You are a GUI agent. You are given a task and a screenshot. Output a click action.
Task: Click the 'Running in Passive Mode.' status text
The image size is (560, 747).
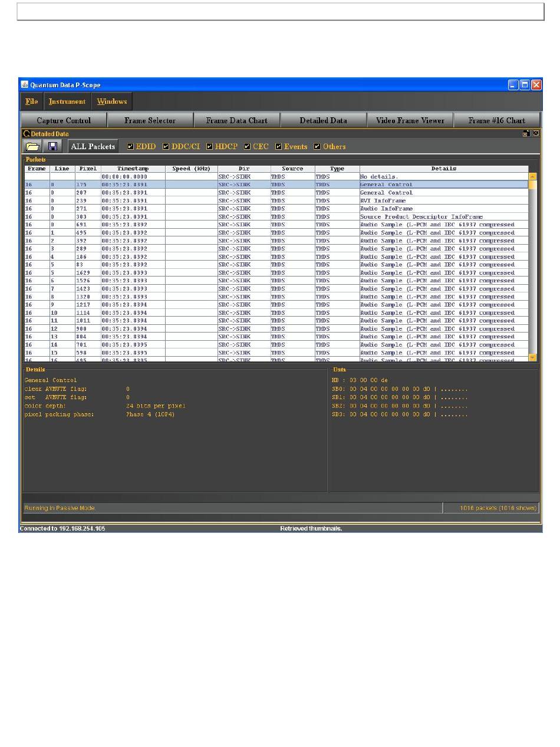[x=60, y=508]
